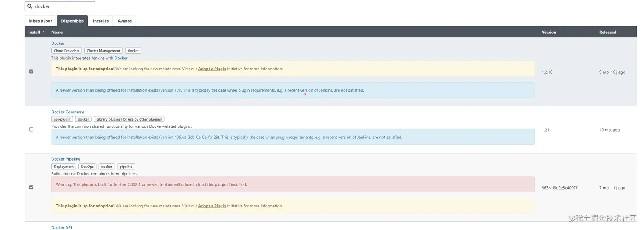644x230 pixels.
Task: Click the version text 563.vd5d2e5c4007f
Action: pos(559,188)
